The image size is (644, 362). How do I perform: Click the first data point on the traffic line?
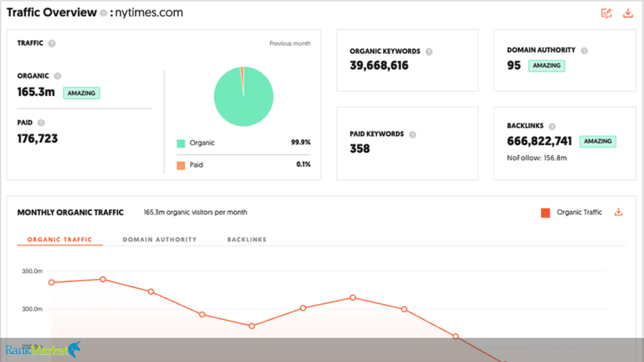pos(51,283)
